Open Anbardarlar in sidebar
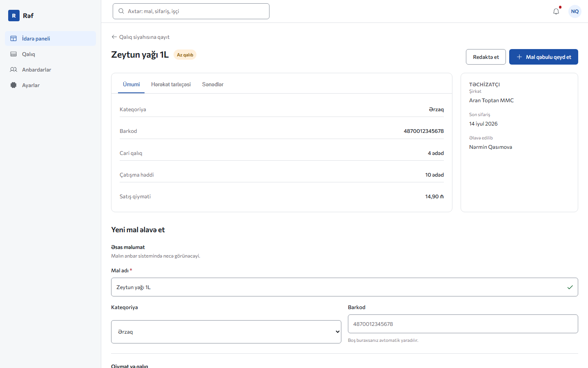 click(x=50, y=70)
